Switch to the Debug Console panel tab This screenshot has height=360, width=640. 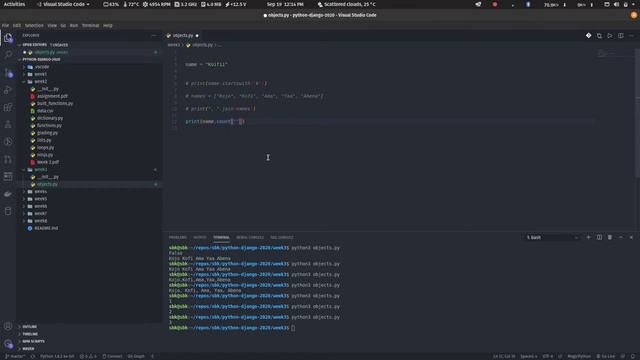[250, 237]
